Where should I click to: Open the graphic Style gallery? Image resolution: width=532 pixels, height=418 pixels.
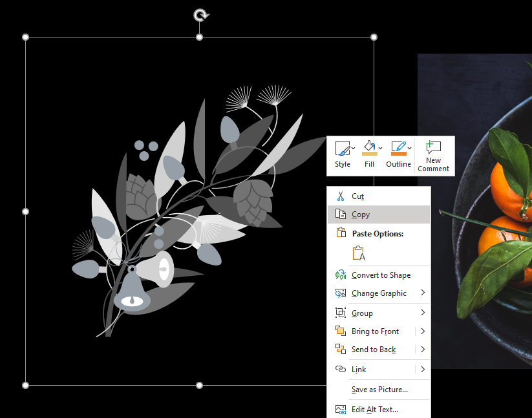(x=343, y=154)
